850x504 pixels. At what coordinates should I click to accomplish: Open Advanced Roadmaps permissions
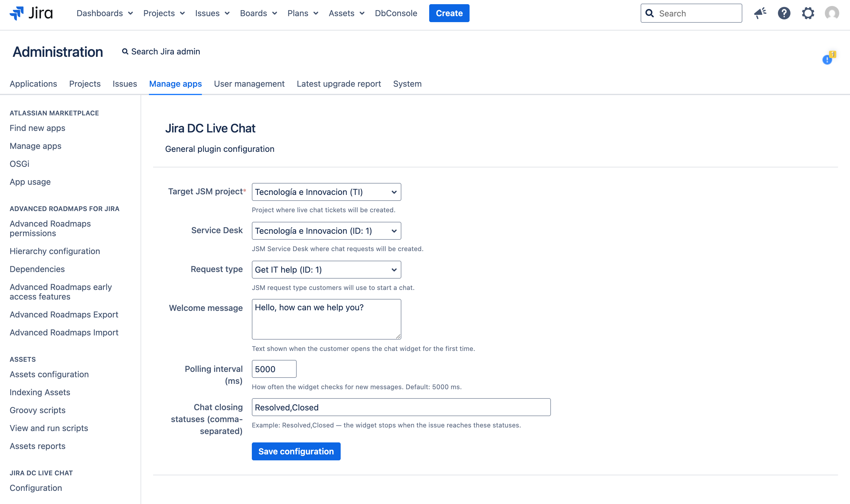pos(50,229)
